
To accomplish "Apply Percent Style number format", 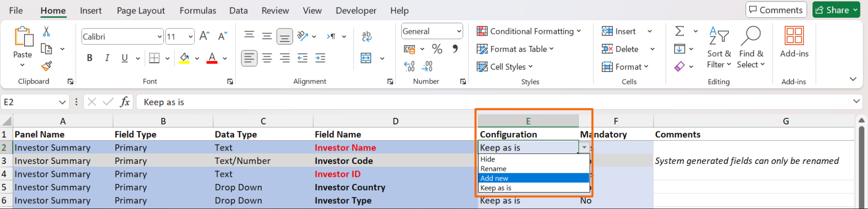I will tap(437, 49).
